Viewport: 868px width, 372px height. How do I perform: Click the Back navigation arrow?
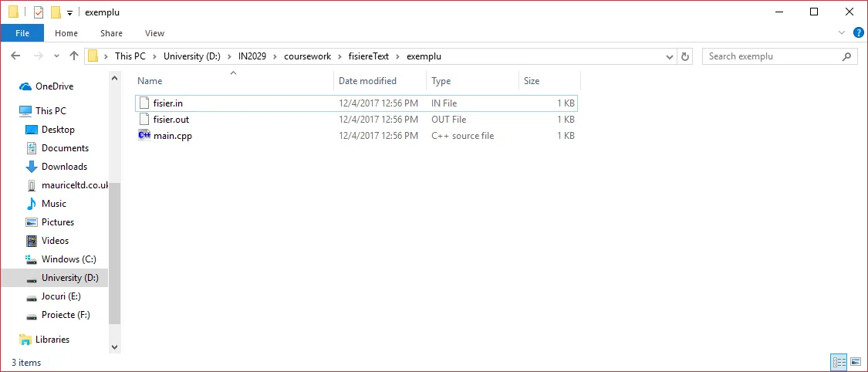coord(15,56)
